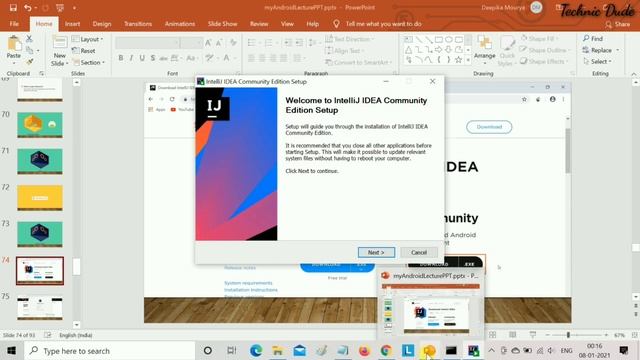The width and height of the screenshot is (640, 360).
Task: Open the IntelliJ installer taskbar icon
Action: [473, 351]
